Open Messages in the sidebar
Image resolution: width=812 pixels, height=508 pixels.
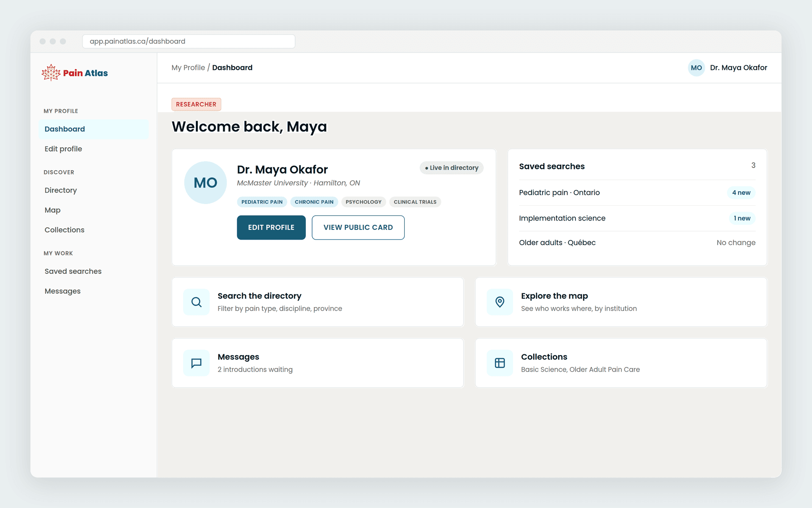point(93,291)
